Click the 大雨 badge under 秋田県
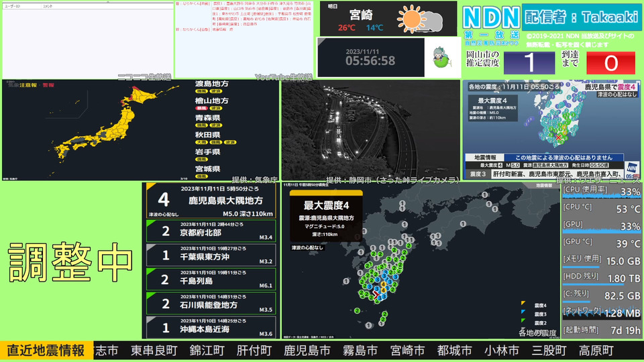 click(x=201, y=142)
